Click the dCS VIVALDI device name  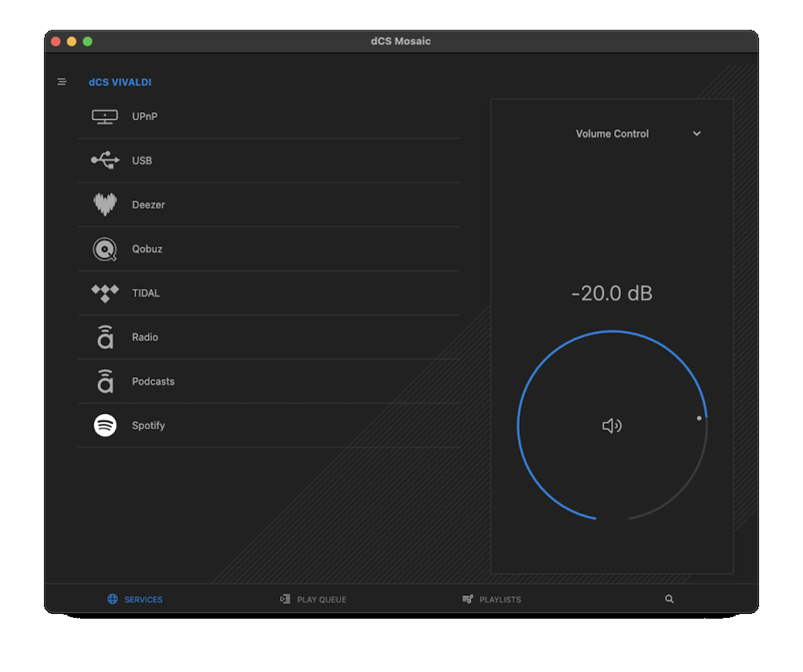click(x=120, y=82)
